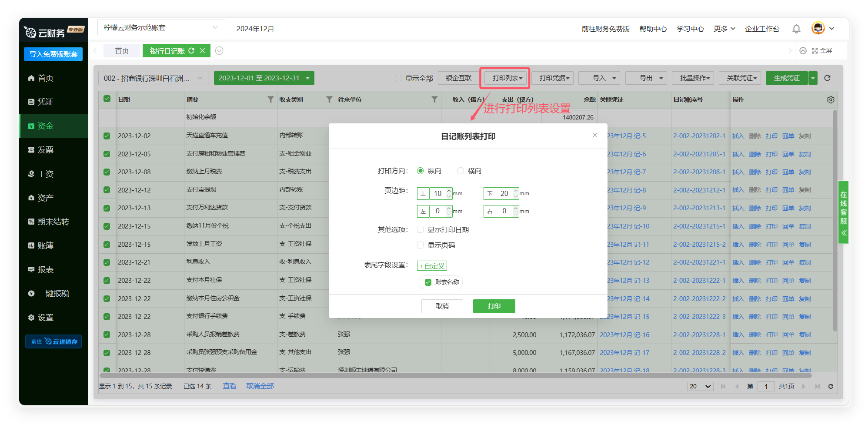Click the filter icon in 收支类别 column

(329, 100)
